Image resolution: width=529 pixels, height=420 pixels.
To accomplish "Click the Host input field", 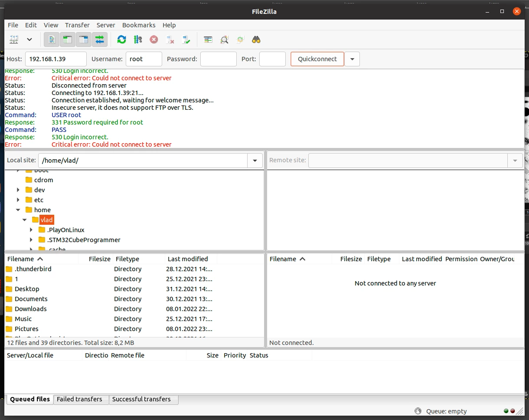I will 56,59.
